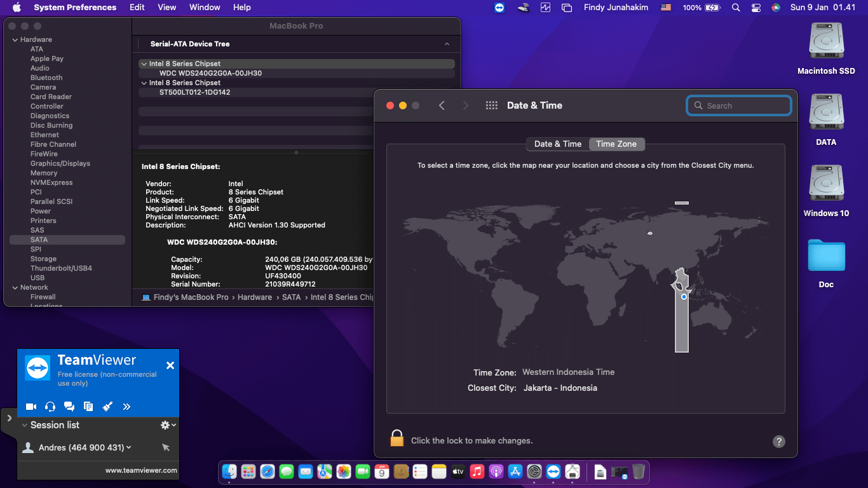Select WDC WDS240G2G0A-00JH30 in the device tree
The image size is (868, 488).
coord(210,73)
